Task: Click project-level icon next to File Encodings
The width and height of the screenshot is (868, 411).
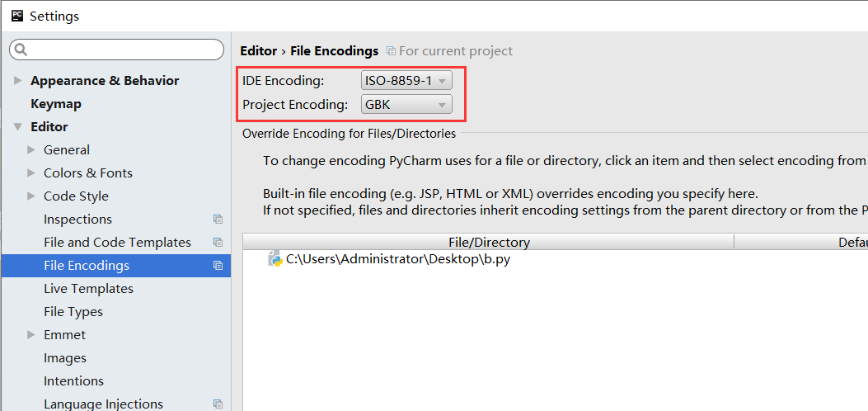Action: 218,266
